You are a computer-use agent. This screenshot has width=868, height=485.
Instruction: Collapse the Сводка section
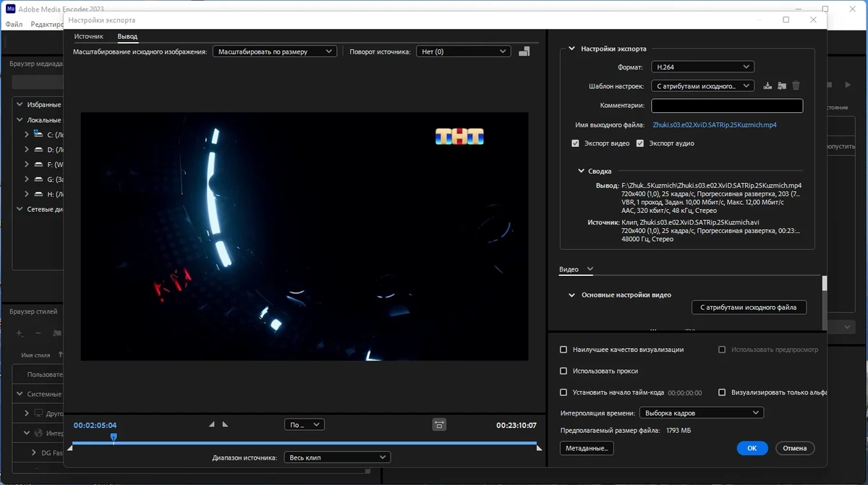click(582, 172)
